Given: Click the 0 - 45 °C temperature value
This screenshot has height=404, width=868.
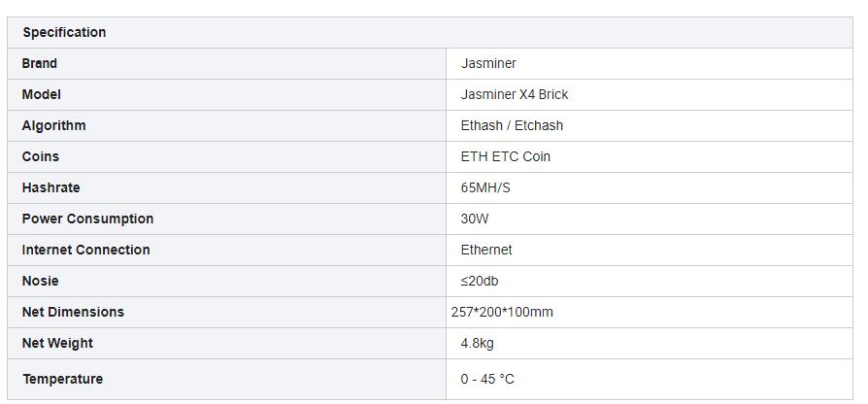Looking at the screenshot, I should tap(487, 379).
